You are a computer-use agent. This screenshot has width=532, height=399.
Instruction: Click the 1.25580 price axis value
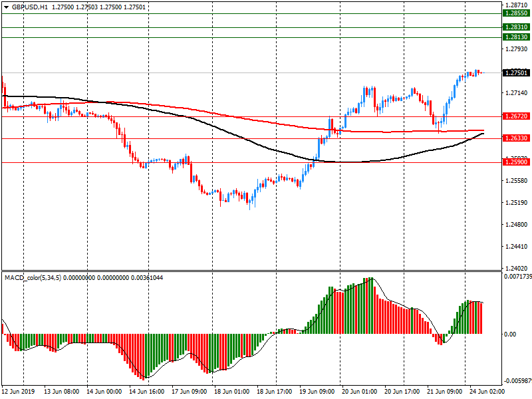[x=517, y=181]
